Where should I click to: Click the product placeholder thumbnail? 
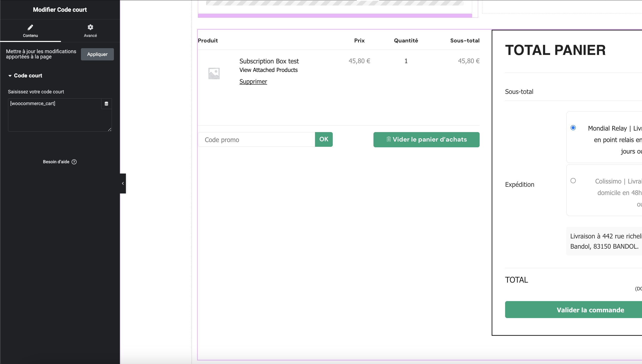point(214,73)
